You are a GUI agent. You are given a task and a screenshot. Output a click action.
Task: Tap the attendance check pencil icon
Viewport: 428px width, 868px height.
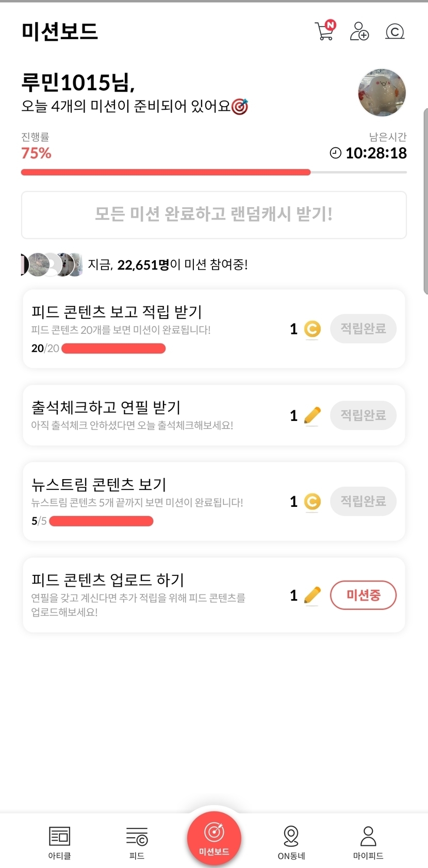coord(312,415)
